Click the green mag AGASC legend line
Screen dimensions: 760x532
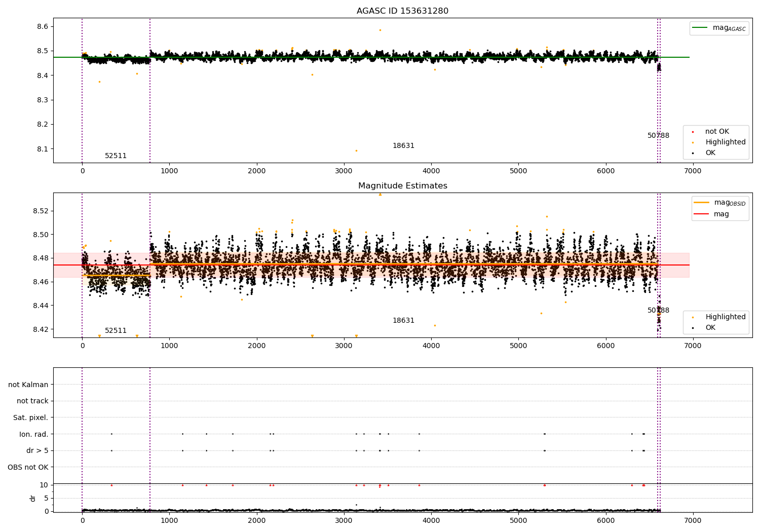point(700,28)
